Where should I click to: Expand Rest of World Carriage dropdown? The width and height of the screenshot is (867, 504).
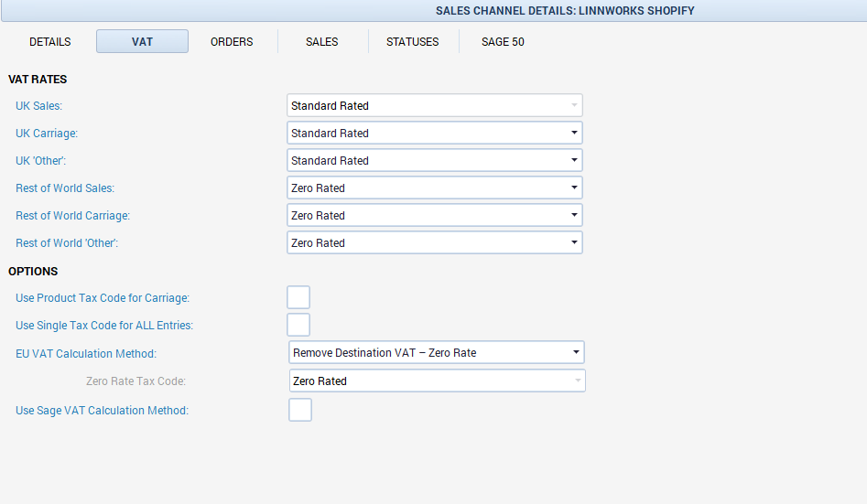(x=574, y=216)
